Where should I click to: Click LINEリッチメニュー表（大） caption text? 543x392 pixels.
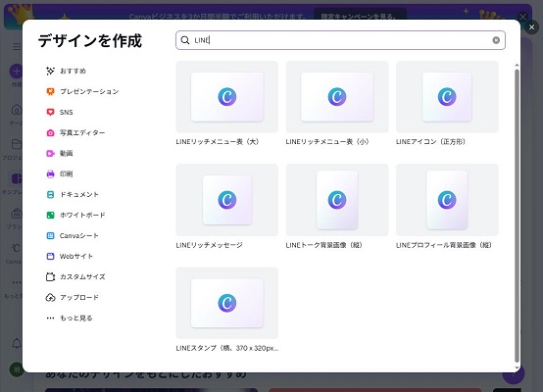218,142
